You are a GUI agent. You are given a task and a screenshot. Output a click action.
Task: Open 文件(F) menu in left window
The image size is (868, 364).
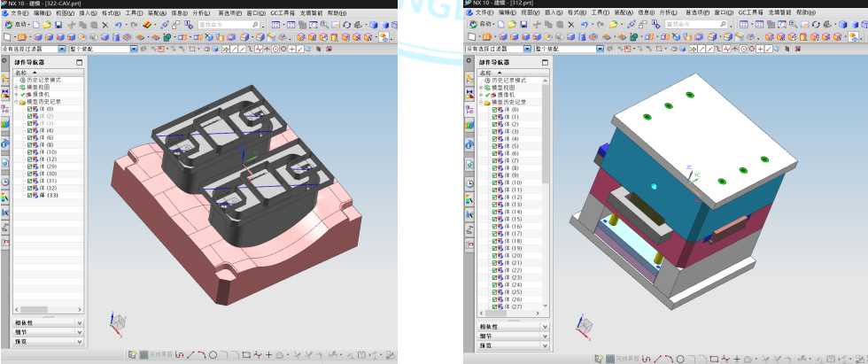click(x=19, y=13)
